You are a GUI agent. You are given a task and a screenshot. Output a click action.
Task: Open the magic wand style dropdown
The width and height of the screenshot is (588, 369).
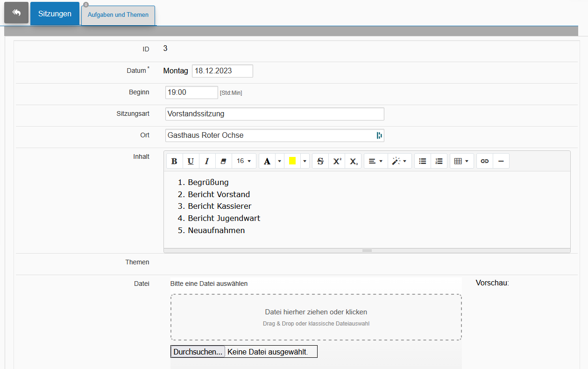(x=399, y=161)
